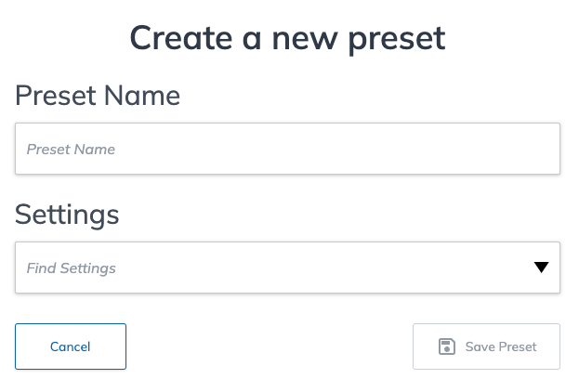Click the 'Find Settings' placeholder text

(x=72, y=268)
